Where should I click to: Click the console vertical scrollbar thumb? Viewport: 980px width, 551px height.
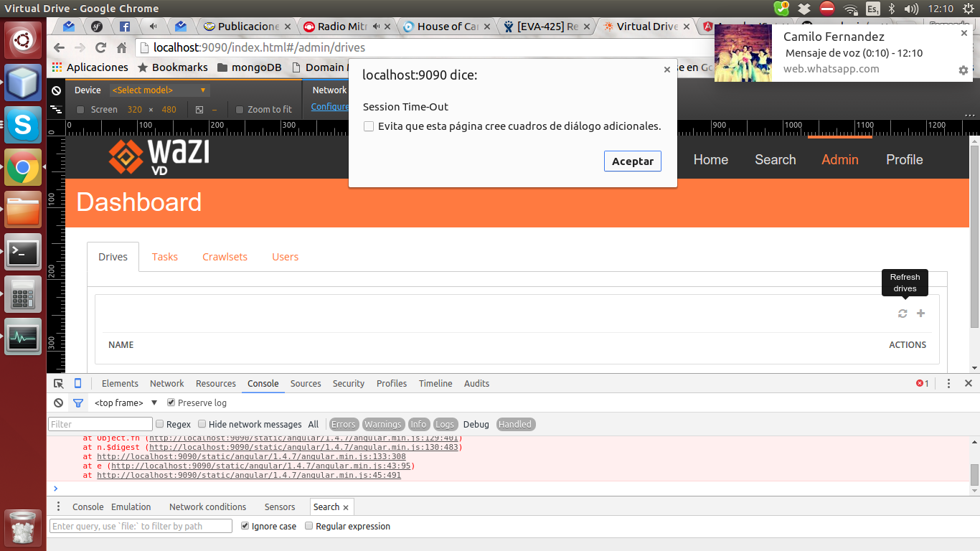pos(974,474)
